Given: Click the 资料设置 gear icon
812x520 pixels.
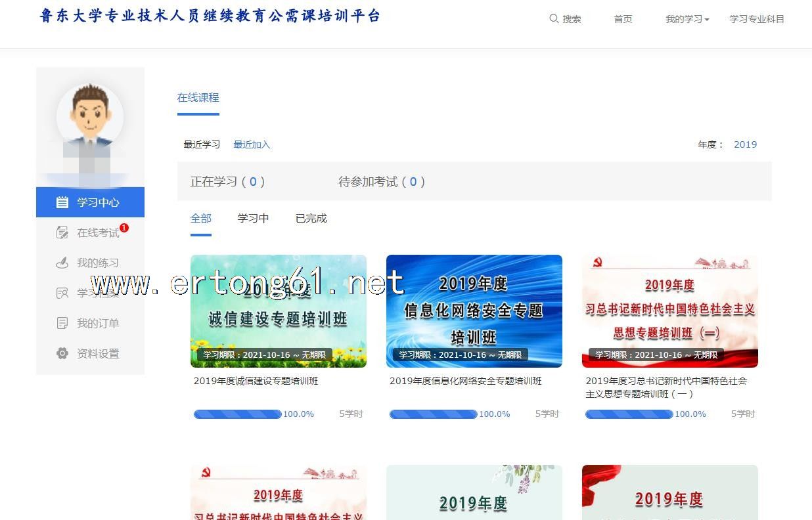Looking at the screenshot, I should [x=62, y=353].
